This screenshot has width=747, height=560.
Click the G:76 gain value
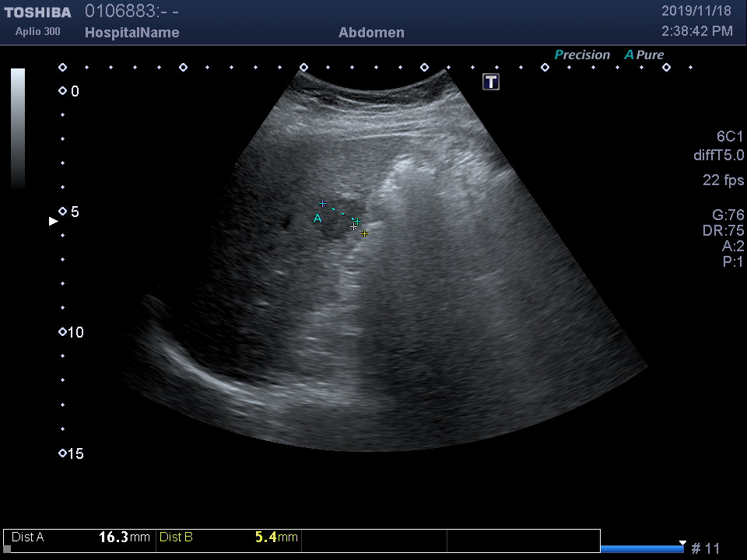point(728,215)
